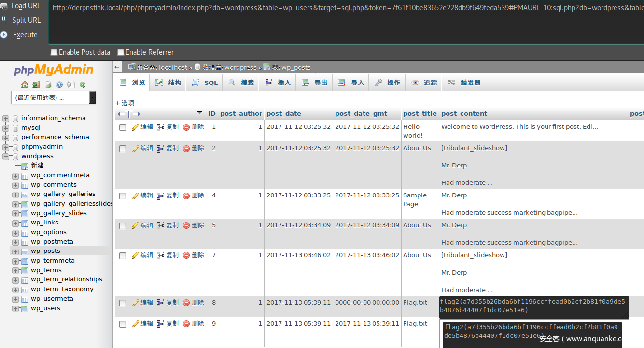This screenshot has width=644, height=348.
Task: Toggle the Enable Referrer checkbox
Action: click(x=121, y=52)
